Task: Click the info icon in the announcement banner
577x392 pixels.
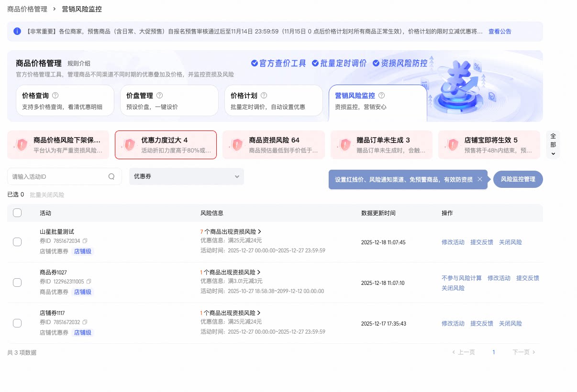Action: pos(18,31)
